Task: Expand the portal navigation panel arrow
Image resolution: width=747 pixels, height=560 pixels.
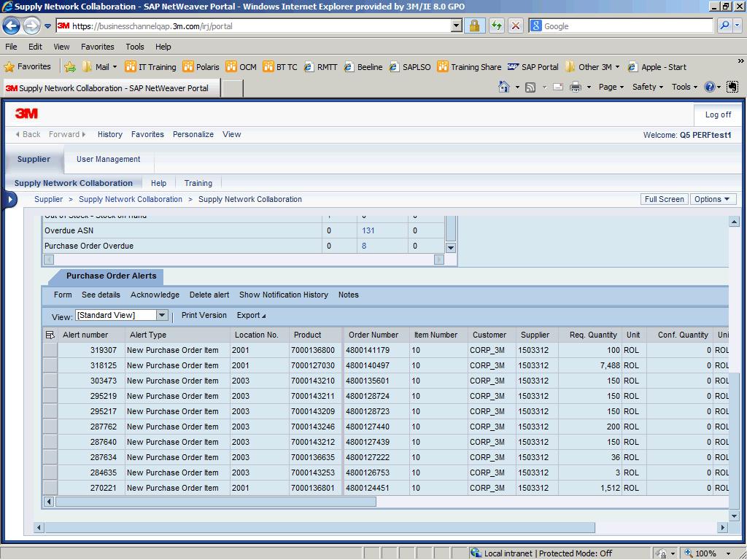Action: click(10, 200)
